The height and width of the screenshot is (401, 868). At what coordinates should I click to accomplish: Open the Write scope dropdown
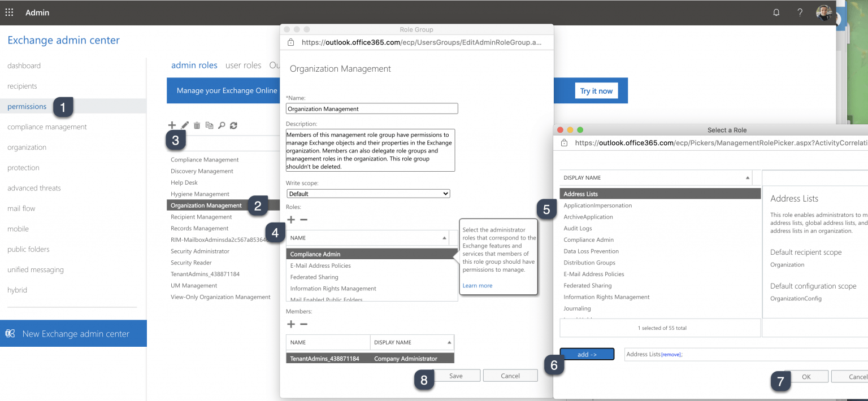coord(368,193)
